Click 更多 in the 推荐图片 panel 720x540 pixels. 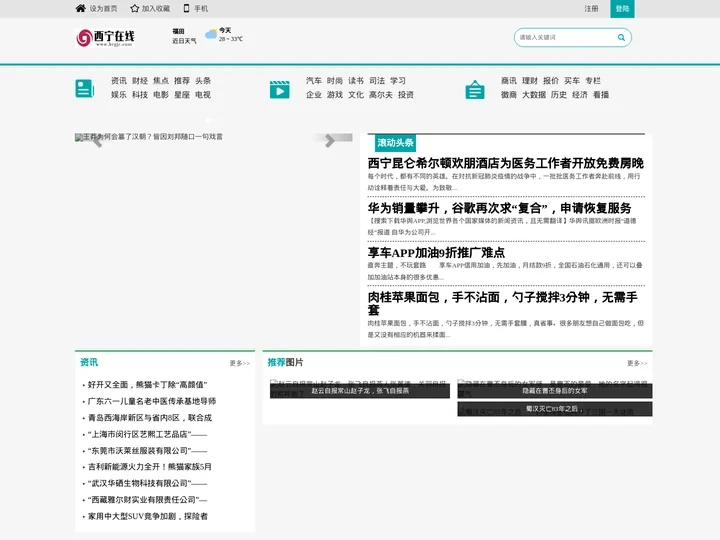pyautogui.click(x=637, y=363)
